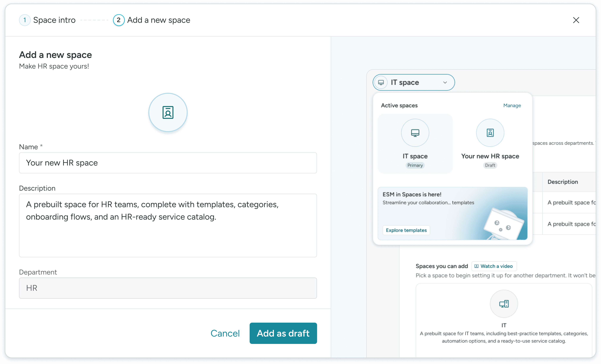
Task: Click the Add as draft button
Action: [283, 333]
